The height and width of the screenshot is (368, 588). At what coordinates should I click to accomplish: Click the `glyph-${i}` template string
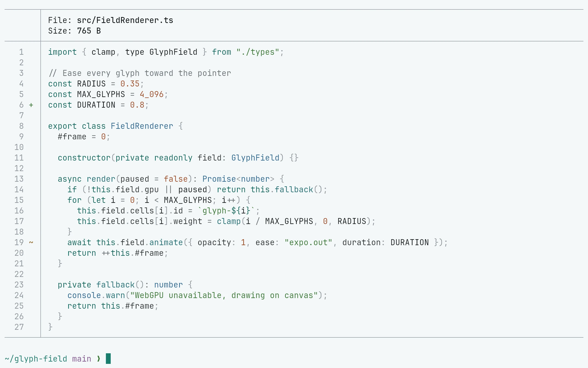tap(226, 211)
